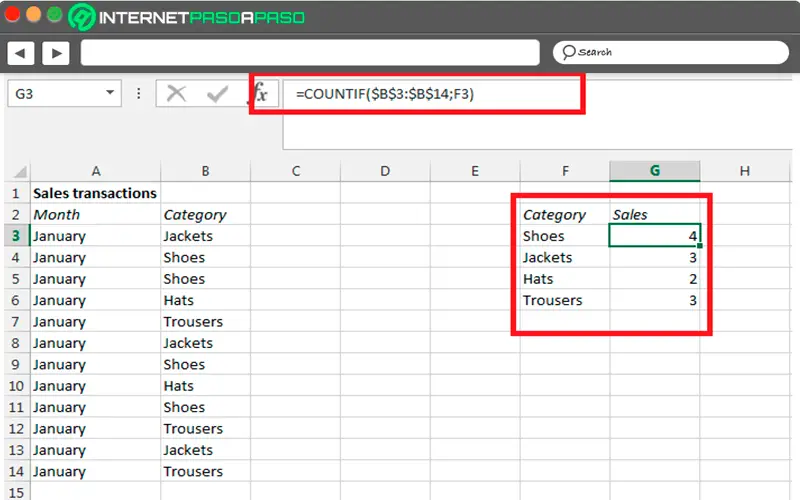Click selected cell G3 with value 4

click(x=655, y=236)
